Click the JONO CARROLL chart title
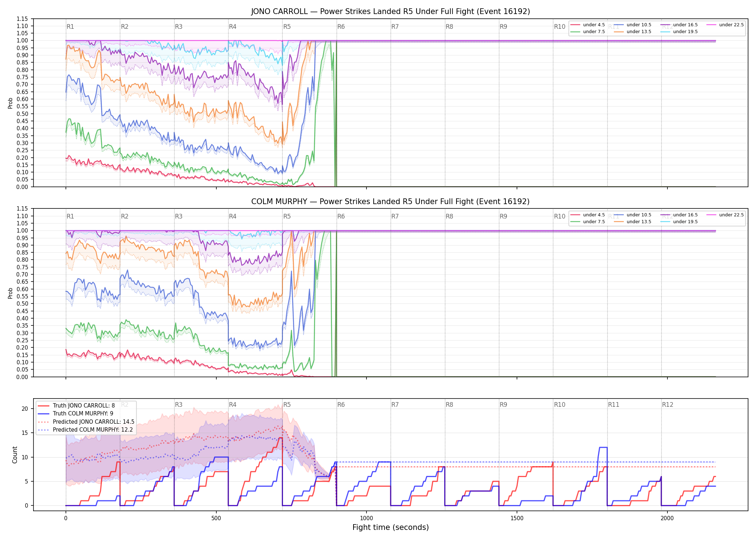Image resolution: width=756 pixels, height=540 pixels. pos(391,12)
